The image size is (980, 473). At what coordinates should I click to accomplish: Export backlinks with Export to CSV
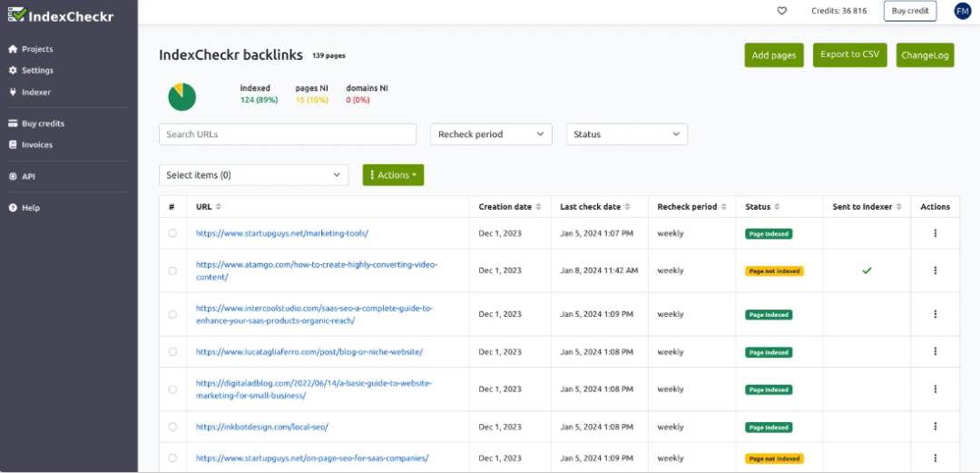click(849, 54)
